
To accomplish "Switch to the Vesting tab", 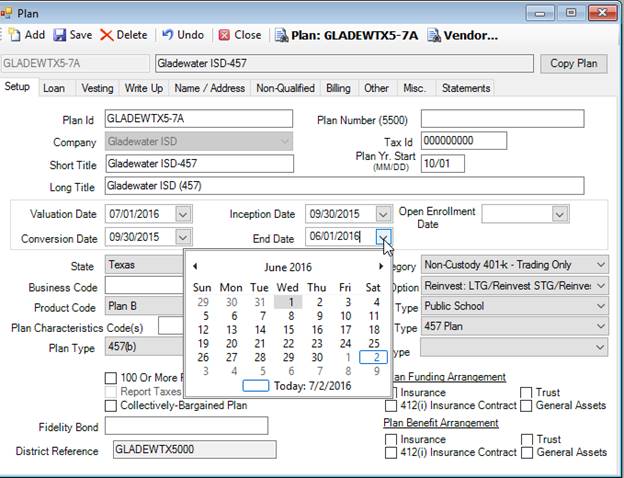I will coord(97,88).
